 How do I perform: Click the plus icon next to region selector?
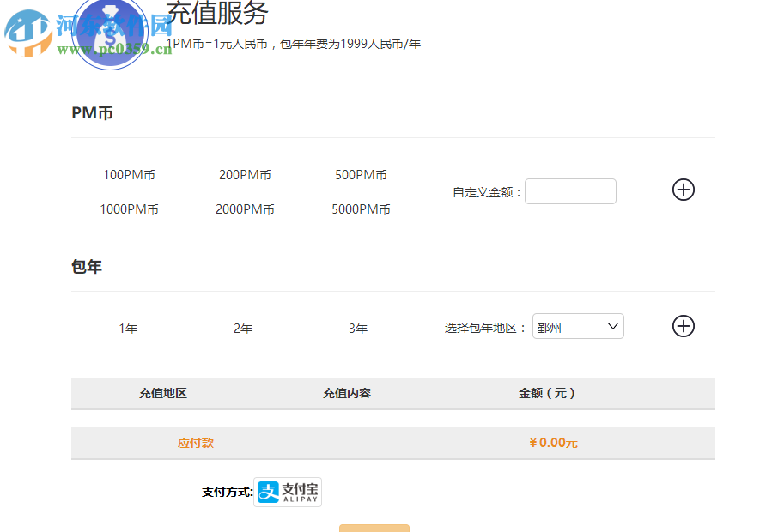pos(683,326)
